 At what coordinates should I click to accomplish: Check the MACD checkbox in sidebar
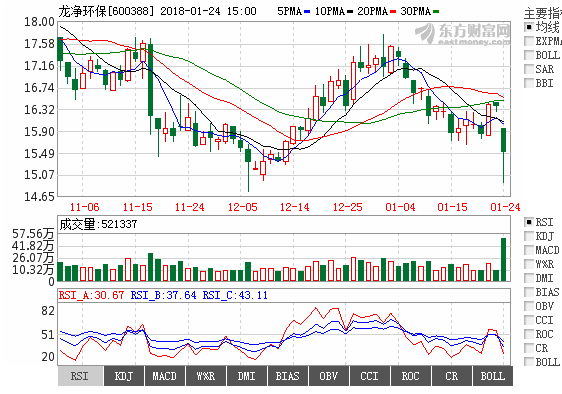pyautogui.click(x=528, y=250)
